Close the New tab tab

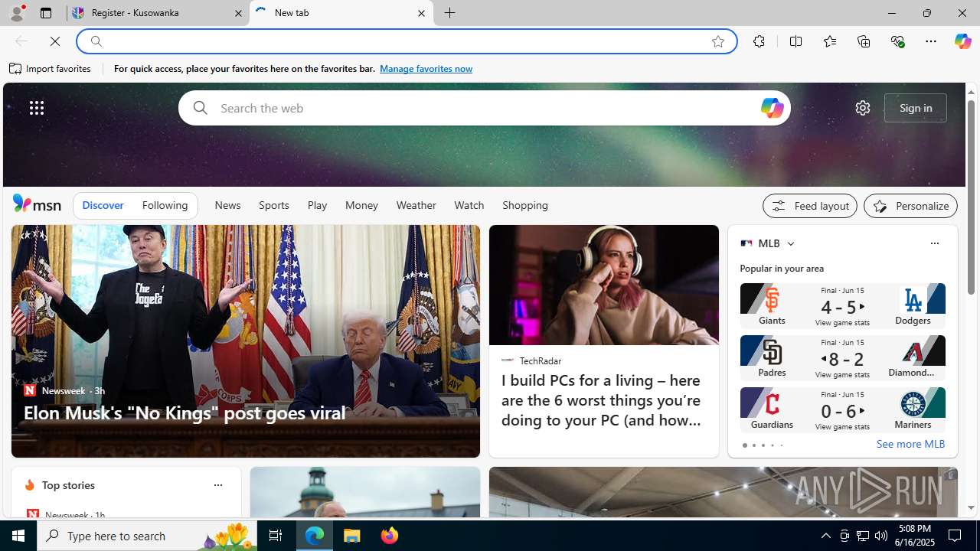pos(421,13)
